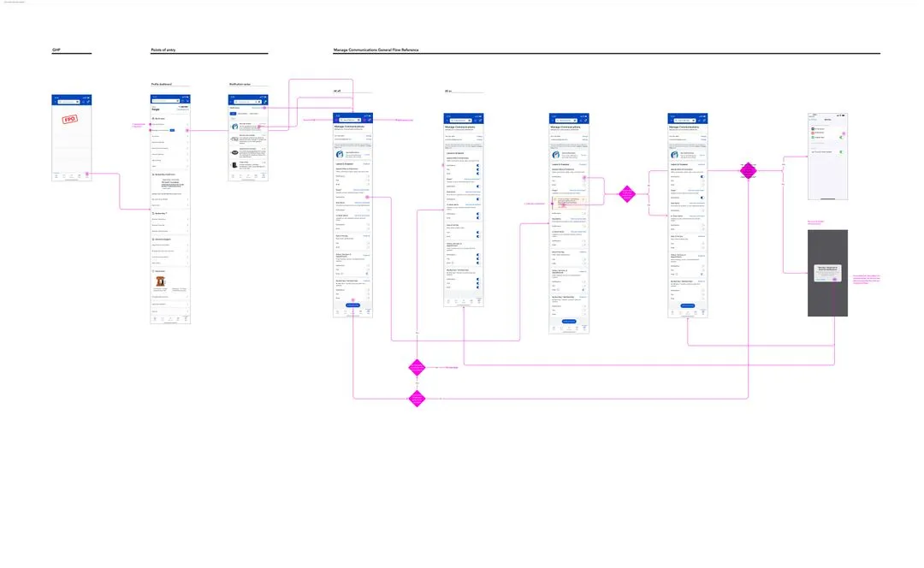Toggle first enabled switch in screen between diamonds
The height and width of the screenshot is (568, 924).
702,177
